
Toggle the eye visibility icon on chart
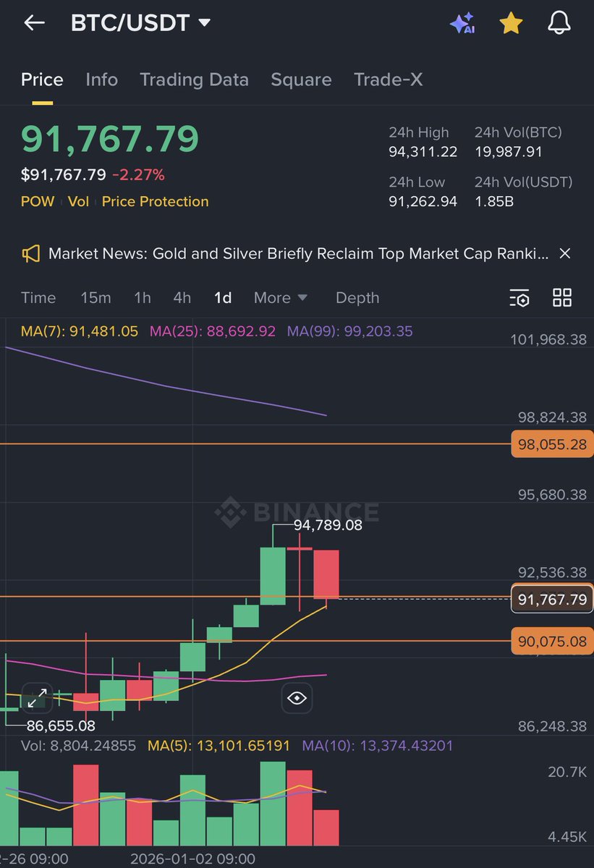pos(297,698)
